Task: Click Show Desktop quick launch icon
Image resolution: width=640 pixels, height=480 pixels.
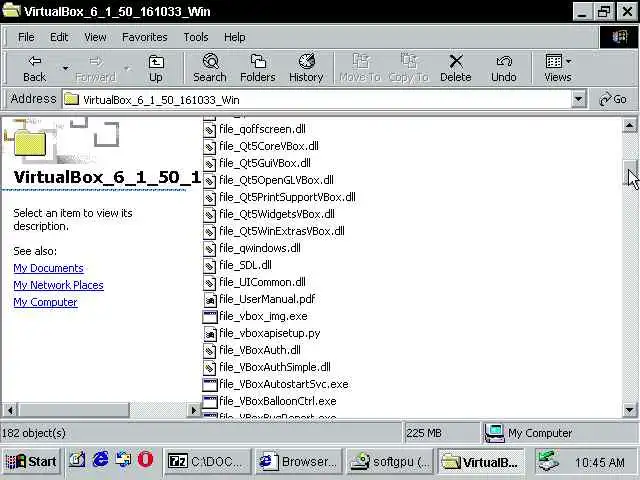Action: click(77, 460)
